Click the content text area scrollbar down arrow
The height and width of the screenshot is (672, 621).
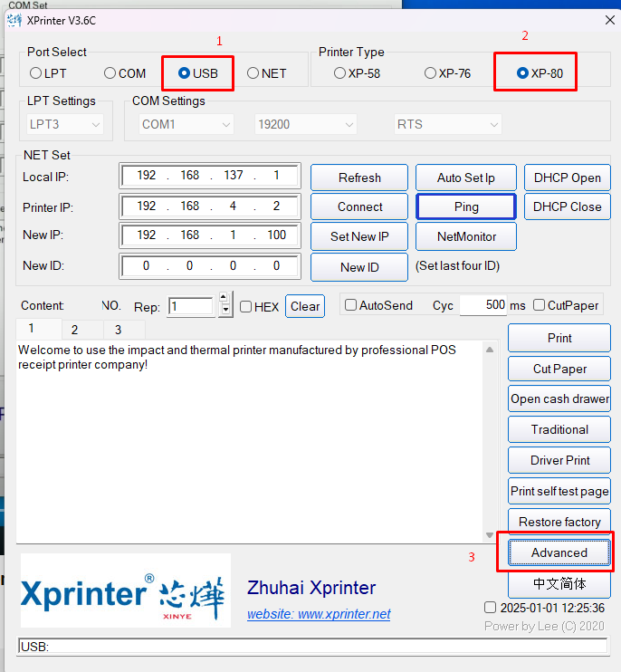click(490, 535)
